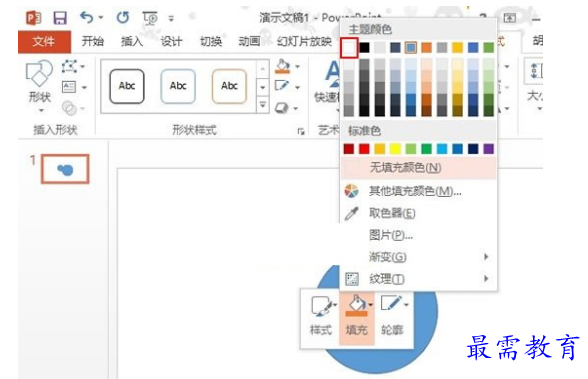Pick gold theme color swatch
Screen dimensions: 588x379
point(458,48)
